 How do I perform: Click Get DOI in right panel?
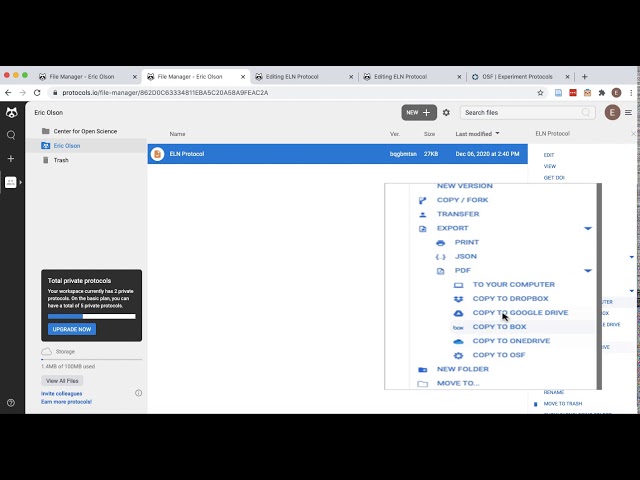[x=554, y=178]
